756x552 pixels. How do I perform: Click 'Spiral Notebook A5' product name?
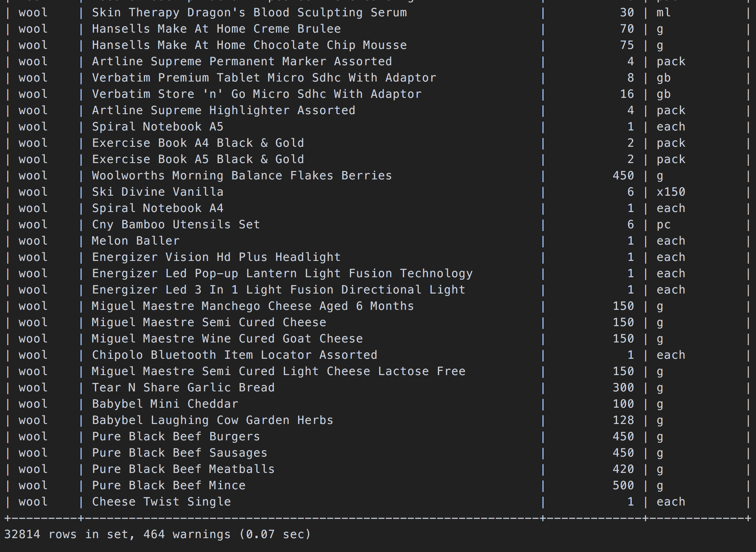click(158, 127)
